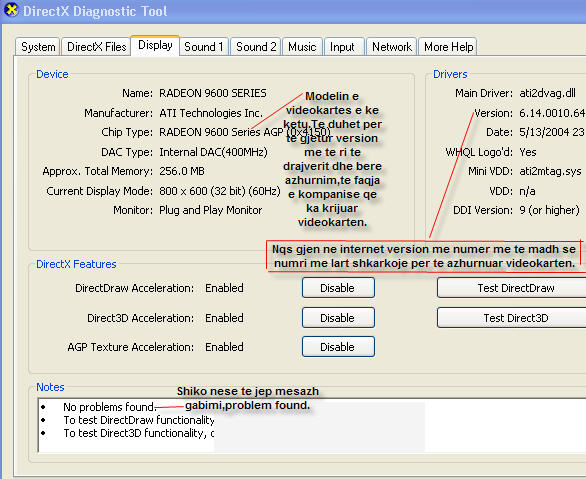Open the Sound 1 tab
The width and height of the screenshot is (586, 479).
[x=204, y=47]
